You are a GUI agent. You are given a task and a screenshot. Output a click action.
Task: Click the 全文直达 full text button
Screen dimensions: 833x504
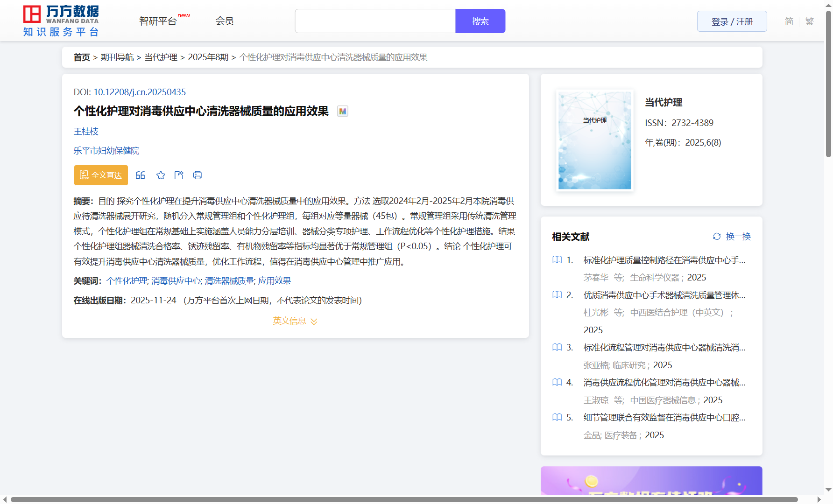101,175
